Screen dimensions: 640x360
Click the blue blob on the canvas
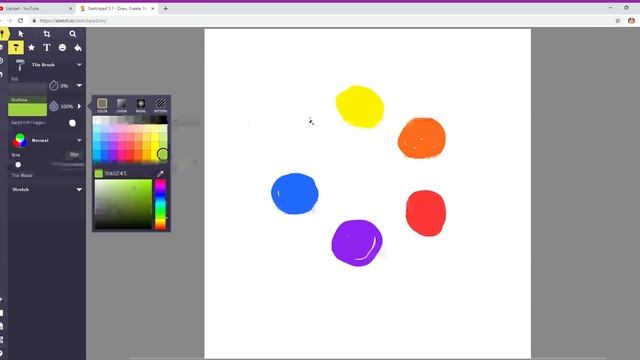coord(295,193)
